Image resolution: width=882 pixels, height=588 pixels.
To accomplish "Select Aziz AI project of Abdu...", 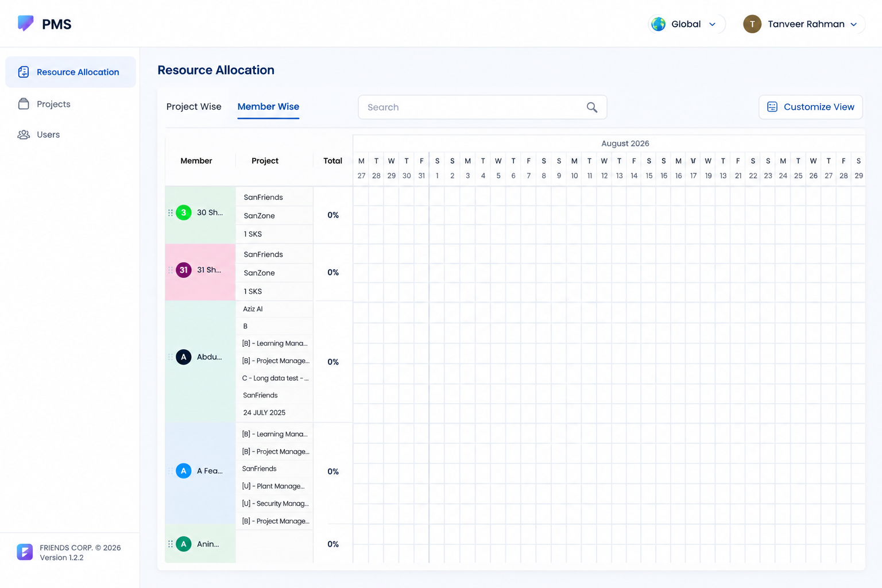I will [x=253, y=309].
